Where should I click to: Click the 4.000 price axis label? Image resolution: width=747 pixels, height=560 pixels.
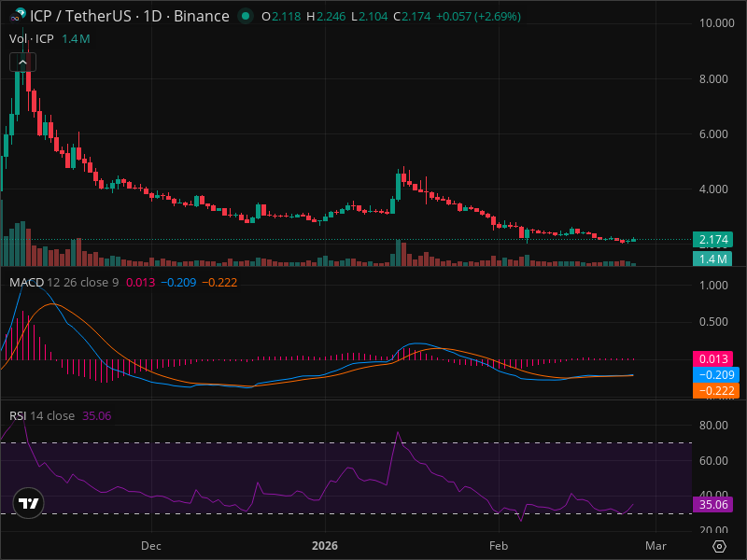coord(713,189)
